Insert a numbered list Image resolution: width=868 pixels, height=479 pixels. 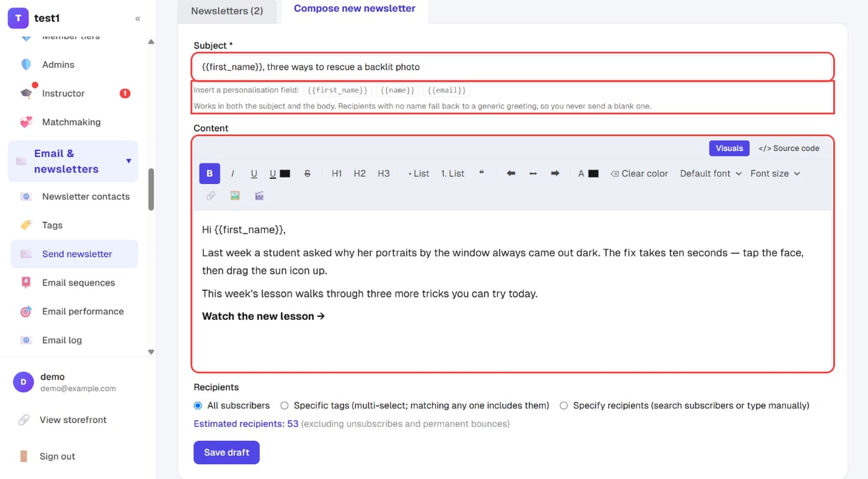[452, 173]
